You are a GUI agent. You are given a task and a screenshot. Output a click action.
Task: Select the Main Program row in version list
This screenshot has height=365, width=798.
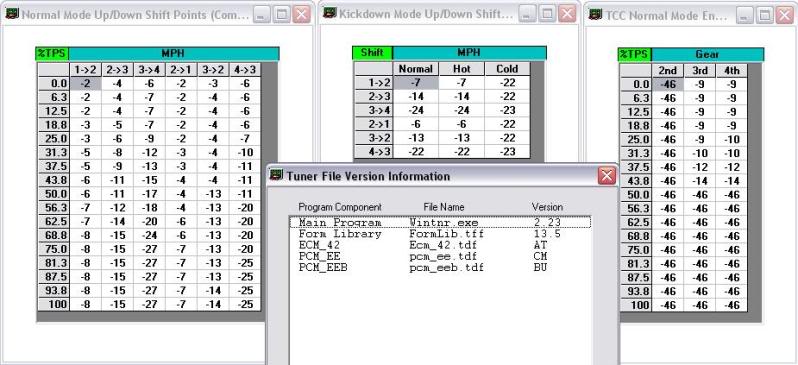(440, 222)
